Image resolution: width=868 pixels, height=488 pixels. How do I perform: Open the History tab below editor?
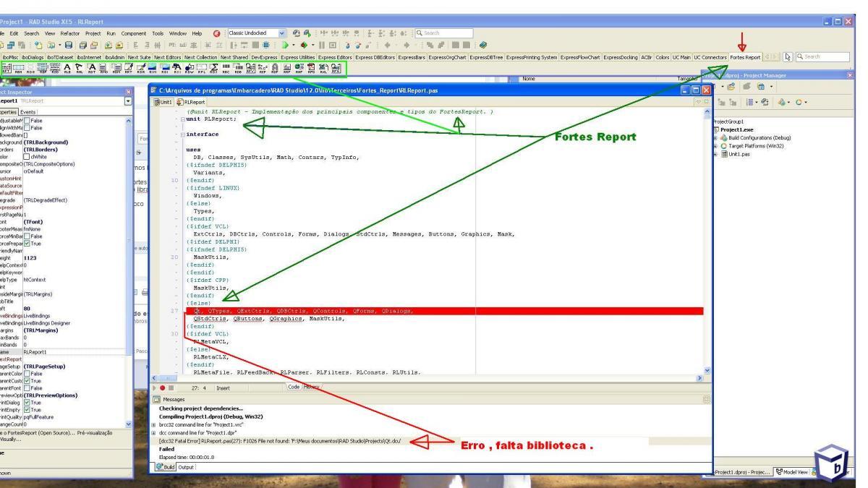click(312, 387)
